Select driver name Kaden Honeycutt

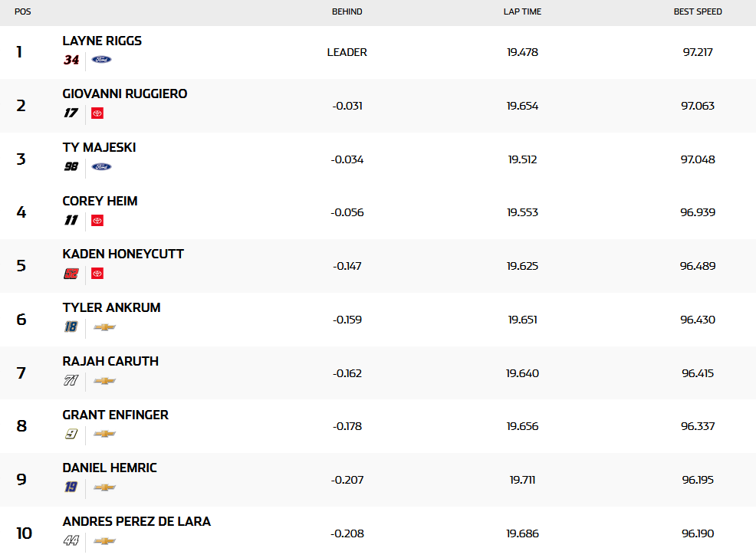pyautogui.click(x=123, y=254)
